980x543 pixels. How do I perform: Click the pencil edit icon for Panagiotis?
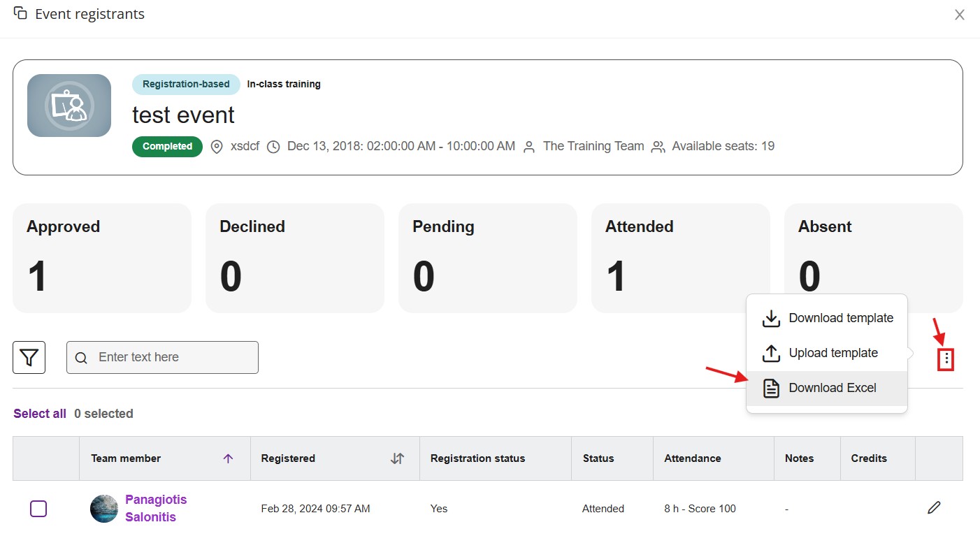[x=934, y=508]
